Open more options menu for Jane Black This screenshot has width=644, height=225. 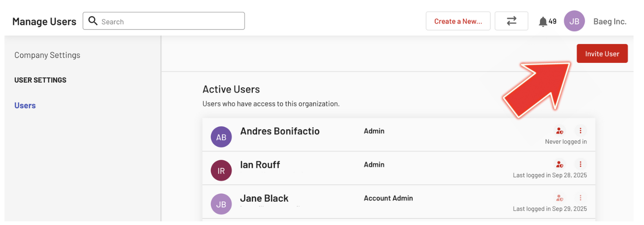[x=580, y=198]
